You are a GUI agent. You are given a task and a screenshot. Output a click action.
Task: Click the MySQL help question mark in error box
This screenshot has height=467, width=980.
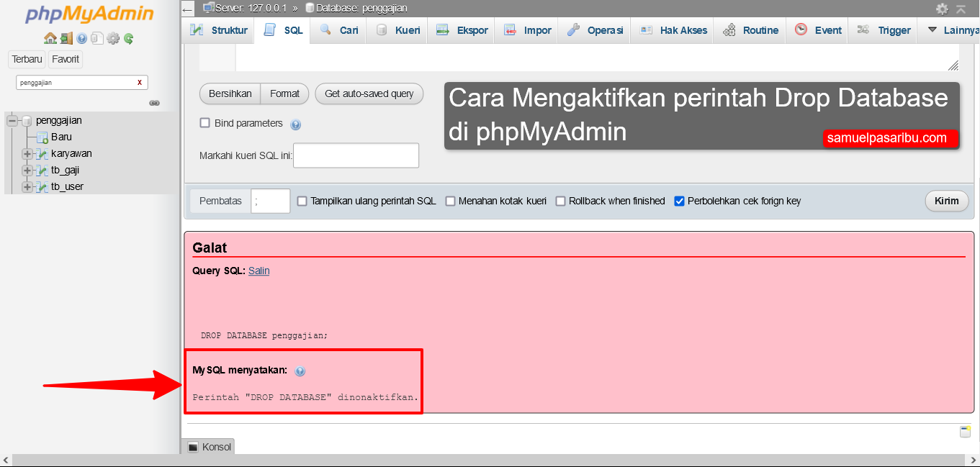point(300,371)
